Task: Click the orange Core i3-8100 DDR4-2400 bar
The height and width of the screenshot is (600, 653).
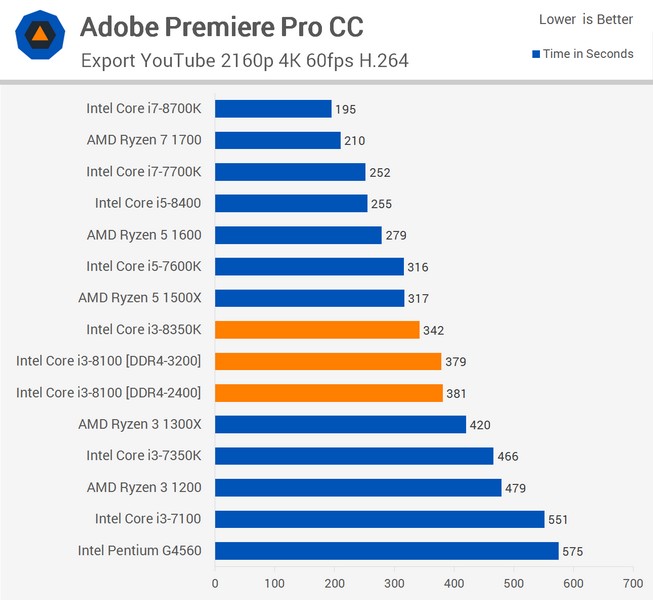Action: tap(328, 393)
